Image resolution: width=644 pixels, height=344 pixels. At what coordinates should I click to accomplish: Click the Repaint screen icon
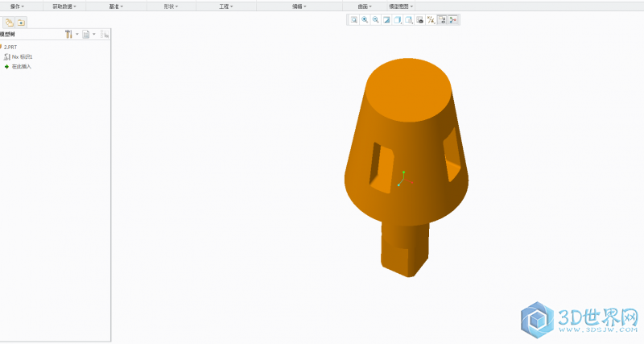pyautogui.click(x=386, y=19)
